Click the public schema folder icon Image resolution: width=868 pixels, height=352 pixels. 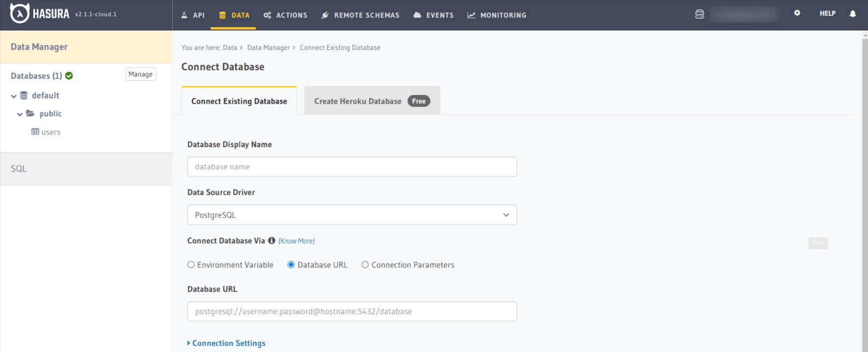pos(30,113)
